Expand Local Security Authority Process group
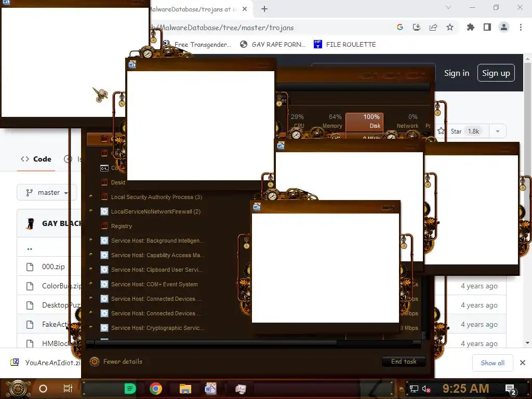 point(90,196)
